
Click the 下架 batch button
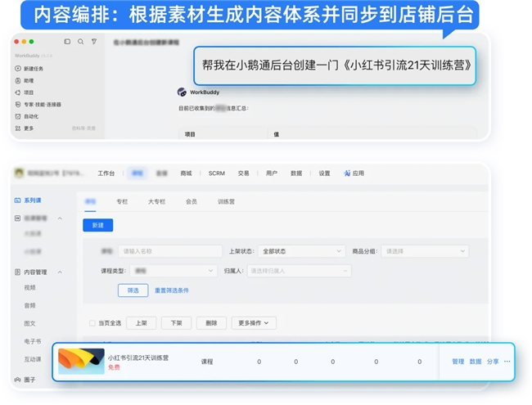[x=177, y=323]
